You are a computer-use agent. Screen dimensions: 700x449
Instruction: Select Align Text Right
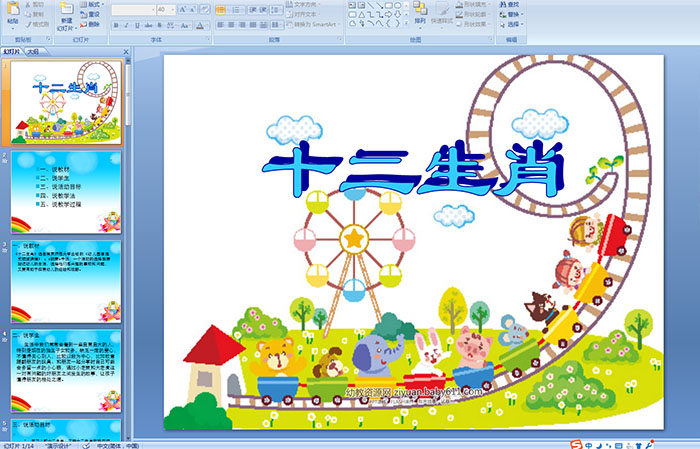coord(242,25)
